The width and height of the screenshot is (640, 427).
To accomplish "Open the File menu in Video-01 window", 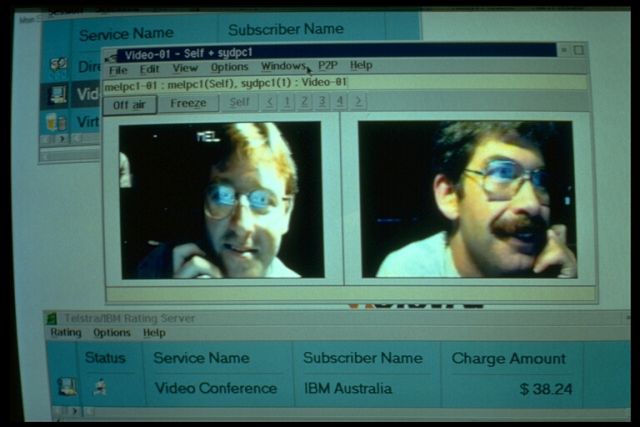I will click(x=118, y=70).
